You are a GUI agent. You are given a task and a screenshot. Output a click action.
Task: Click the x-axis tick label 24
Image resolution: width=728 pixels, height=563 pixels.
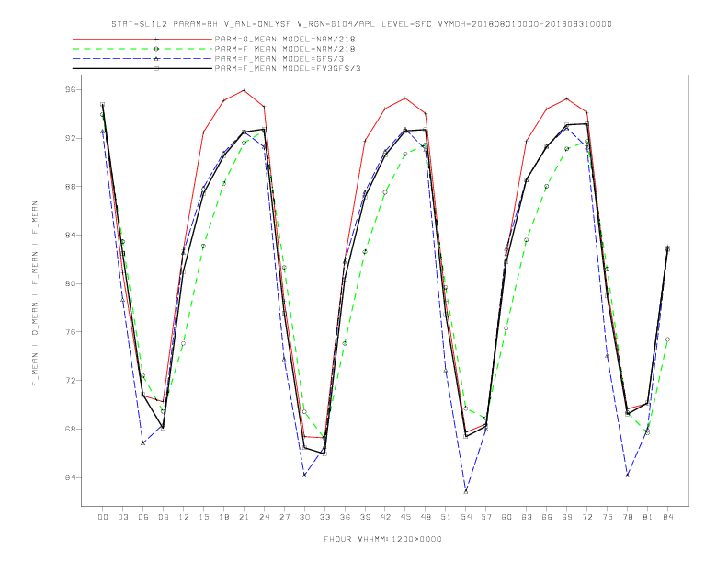[x=264, y=517]
